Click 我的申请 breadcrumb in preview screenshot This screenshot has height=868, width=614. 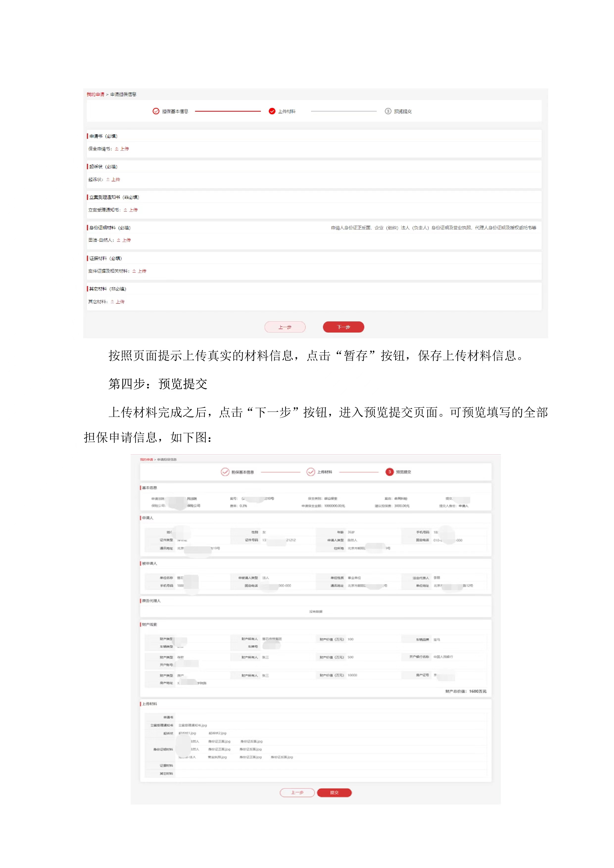pos(146,460)
